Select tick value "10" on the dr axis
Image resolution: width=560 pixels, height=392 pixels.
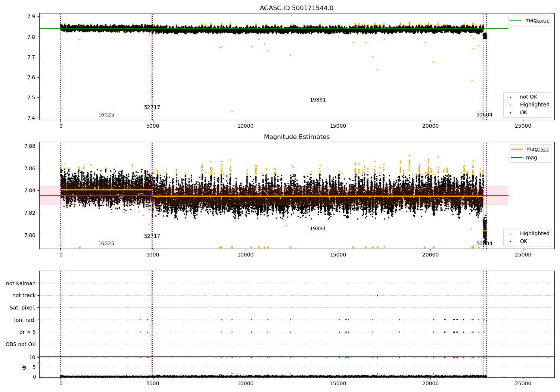pyautogui.click(x=32, y=357)
